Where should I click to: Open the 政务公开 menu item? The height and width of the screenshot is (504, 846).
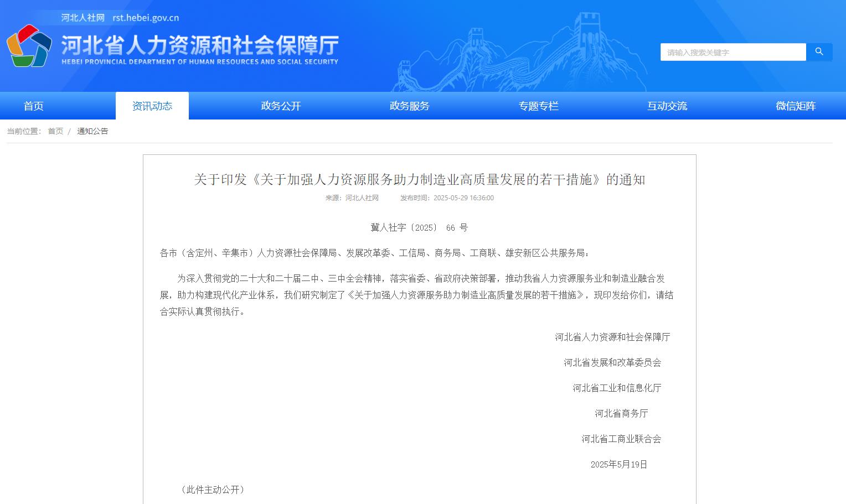281,106
